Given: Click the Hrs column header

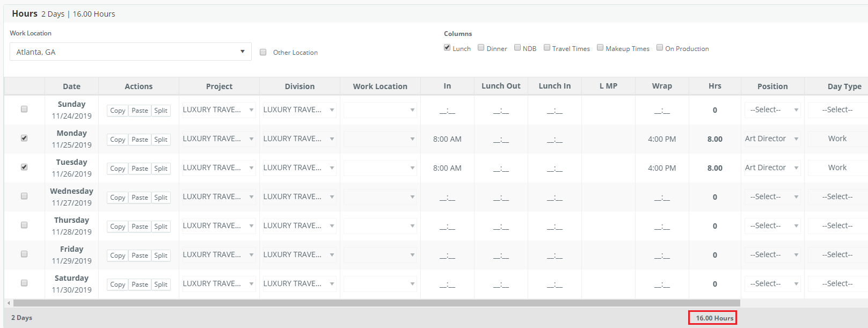Looking at the screenshot, I should (x=714, y=86).
